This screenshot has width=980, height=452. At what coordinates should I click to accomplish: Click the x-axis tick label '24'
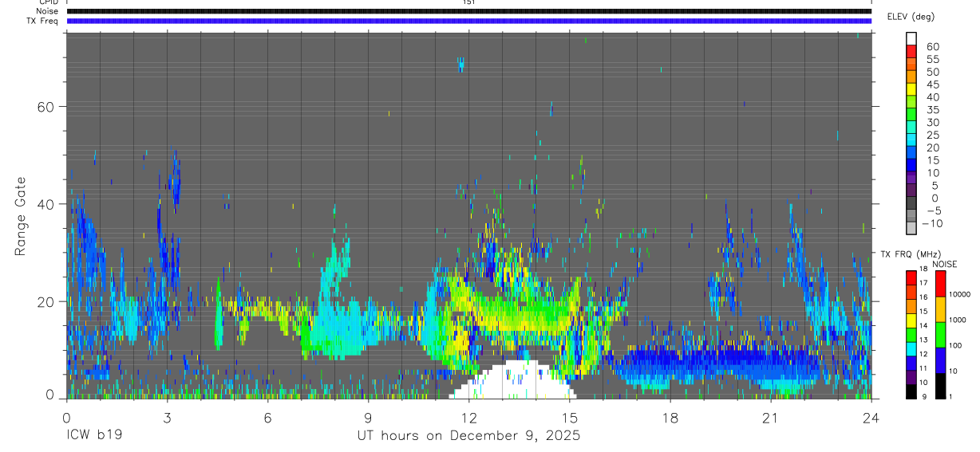pos(871,418)
